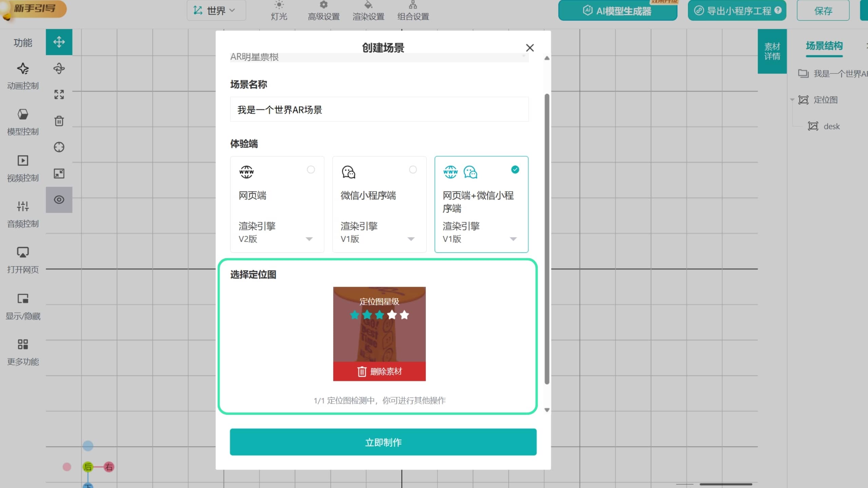The height and width of the screenshot is (488, 868).
Task: Select the move tool icon
Action: click(59, 42)
